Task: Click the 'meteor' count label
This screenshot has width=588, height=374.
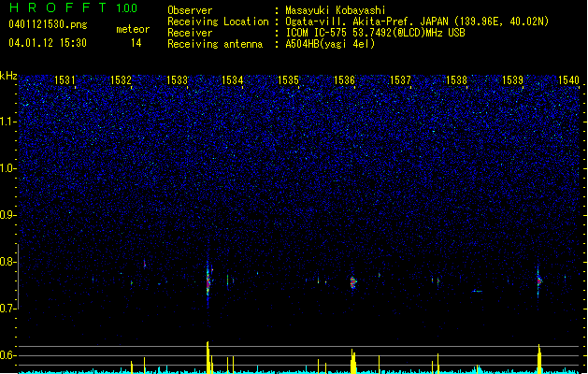Action: [x=133, y=29]
